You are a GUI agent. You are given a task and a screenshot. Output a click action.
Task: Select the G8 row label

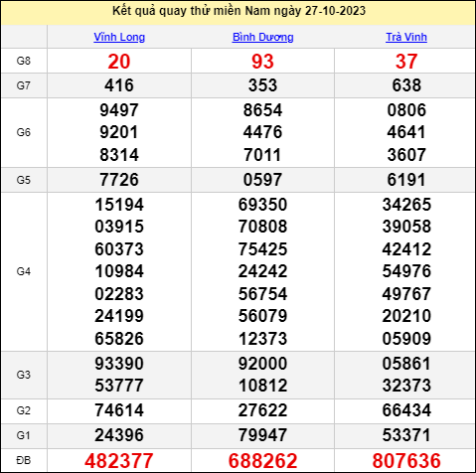coord(24,61)
